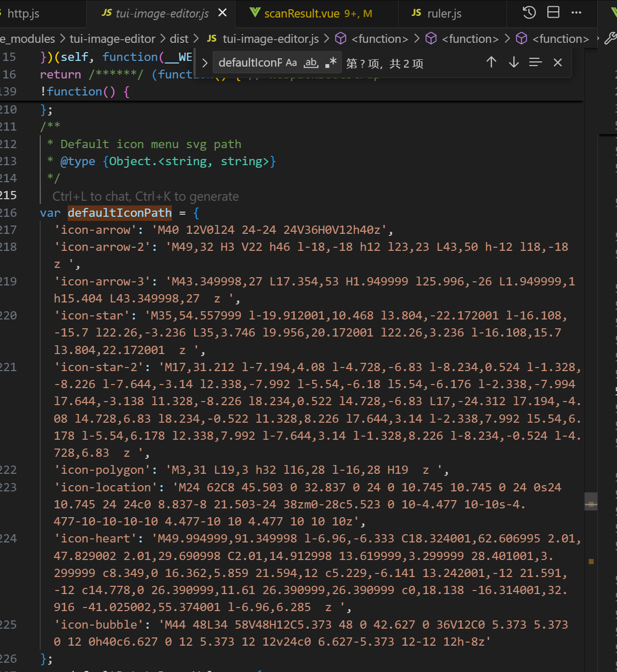Click the match count text in find widget

click(385, 63)
